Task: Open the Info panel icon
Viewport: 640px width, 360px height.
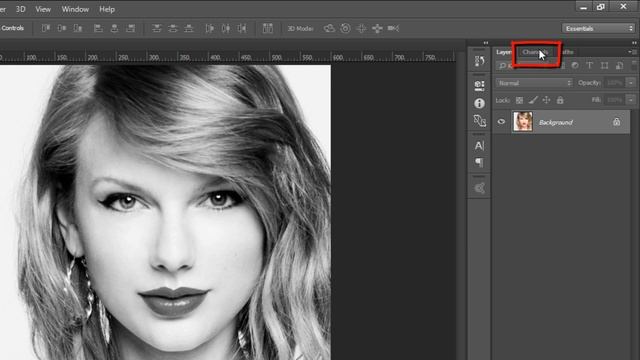Action: coord(480,103)
